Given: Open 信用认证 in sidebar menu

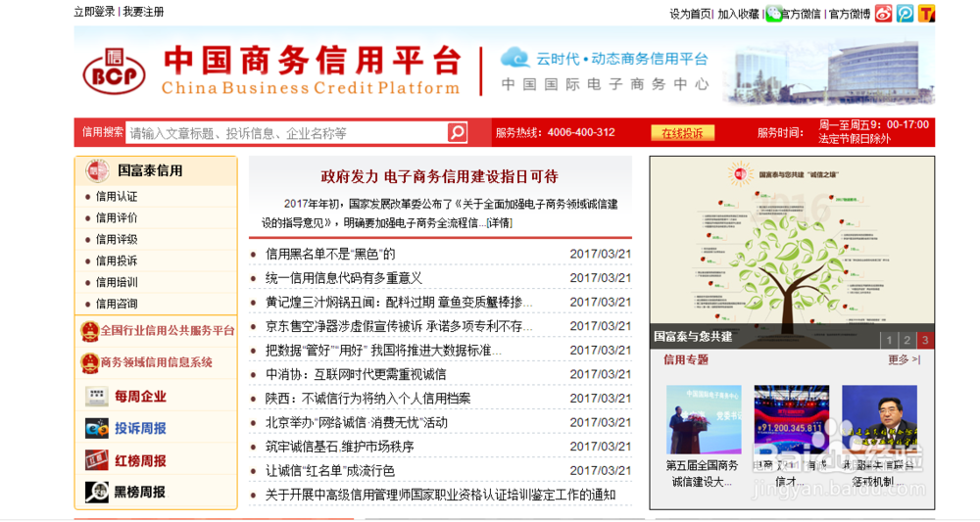Looking at the screenshot, I should (117, 197).
